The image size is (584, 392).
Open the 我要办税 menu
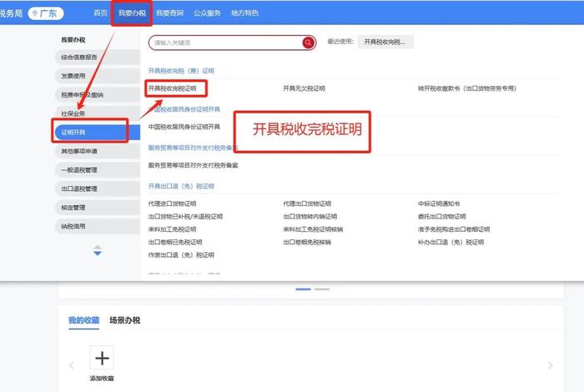point(132,13)
